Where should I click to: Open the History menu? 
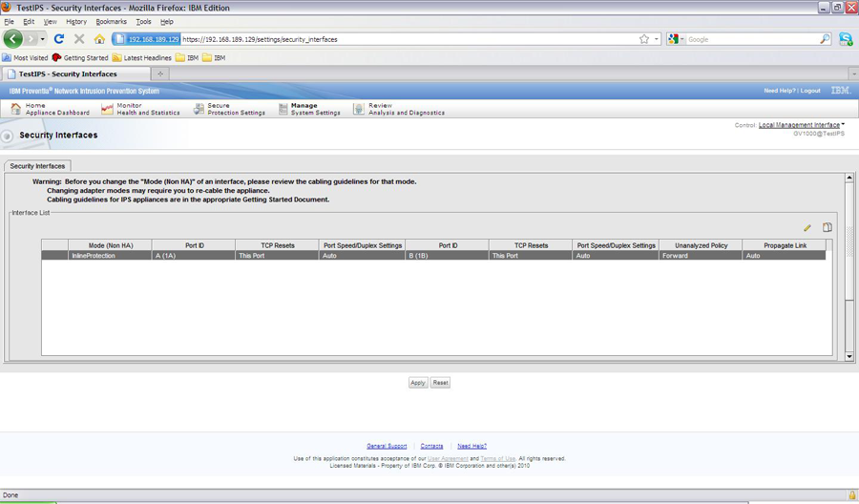coord(76,21)
